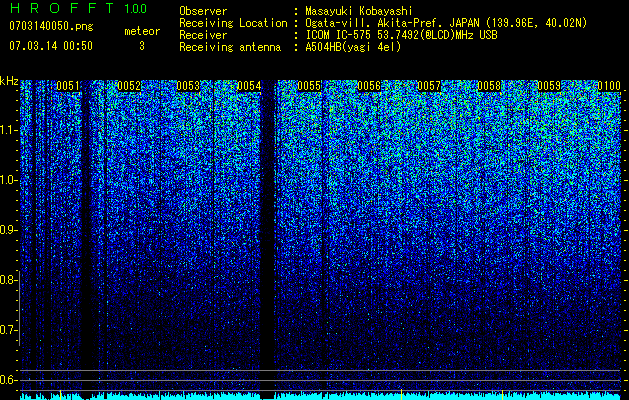This screenshot has width=629, height=400.
Task: Click the 0058 time marker
Action: [x=489, y=86]
